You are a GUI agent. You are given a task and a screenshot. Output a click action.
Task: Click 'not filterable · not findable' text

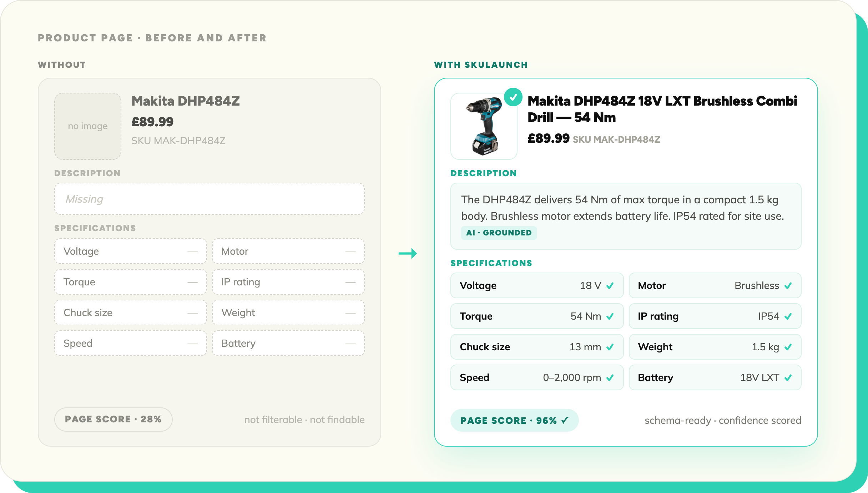click(304, 420)
